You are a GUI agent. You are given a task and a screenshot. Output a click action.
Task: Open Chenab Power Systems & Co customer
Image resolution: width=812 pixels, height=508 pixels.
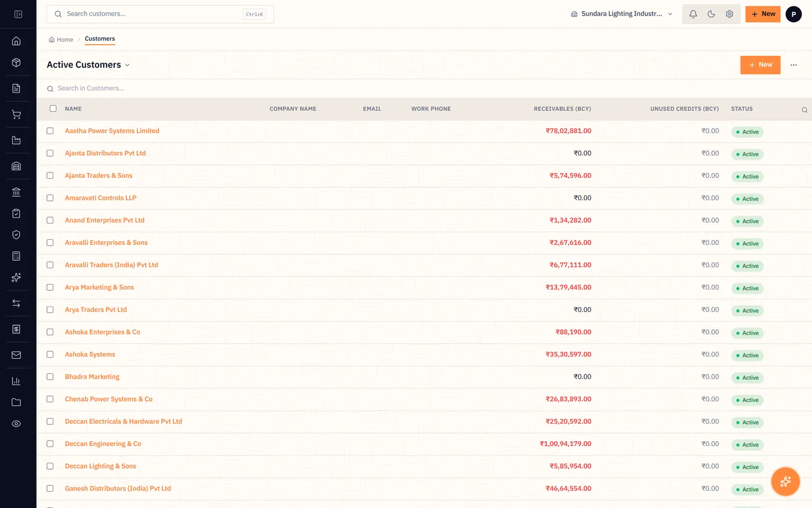click(x=108, y=399)
